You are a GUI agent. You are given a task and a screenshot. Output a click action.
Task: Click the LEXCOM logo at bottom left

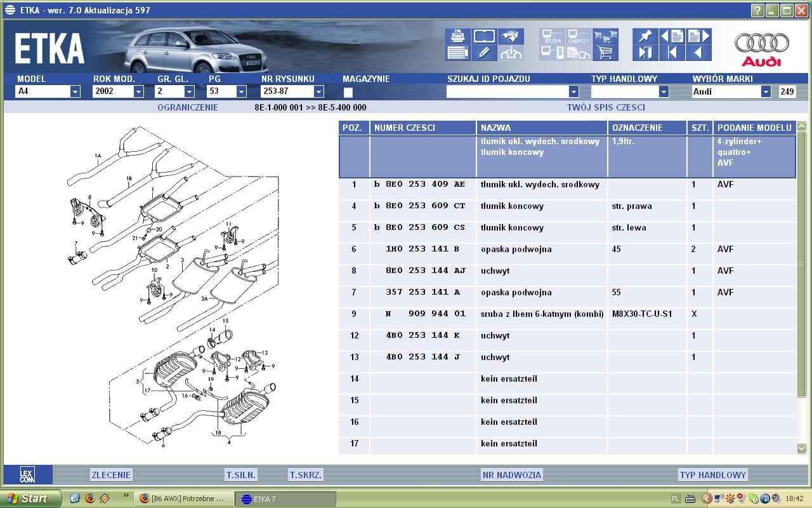coord(27,474)
